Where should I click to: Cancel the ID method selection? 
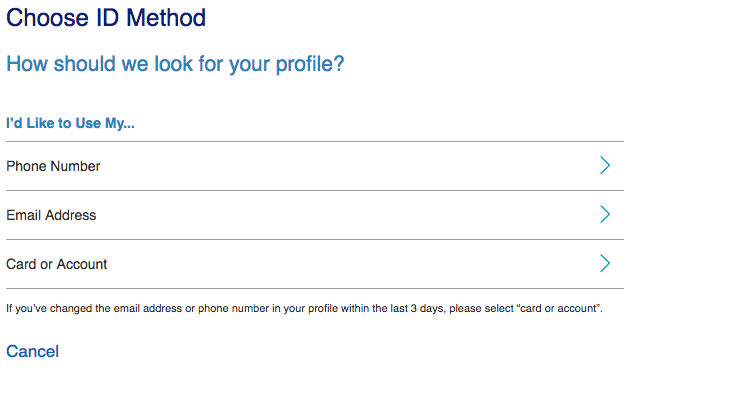[33, 351]
